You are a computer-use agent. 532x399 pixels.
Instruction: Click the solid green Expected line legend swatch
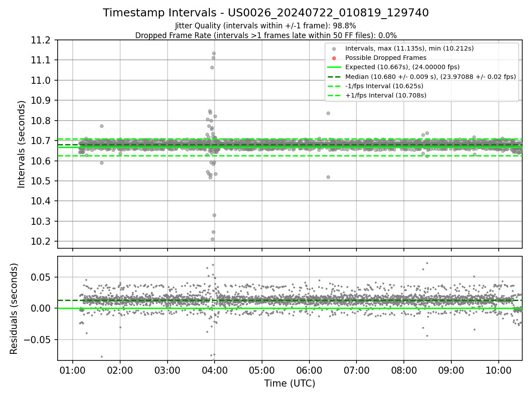[x=334, y=67]
